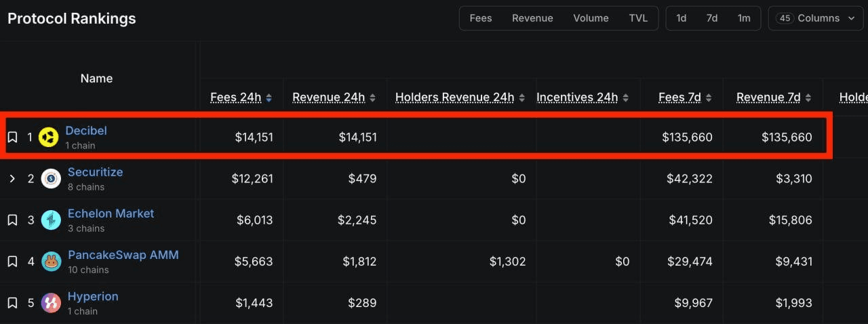Click PancakeSwap's $5,663 fees value

(254, 262)
